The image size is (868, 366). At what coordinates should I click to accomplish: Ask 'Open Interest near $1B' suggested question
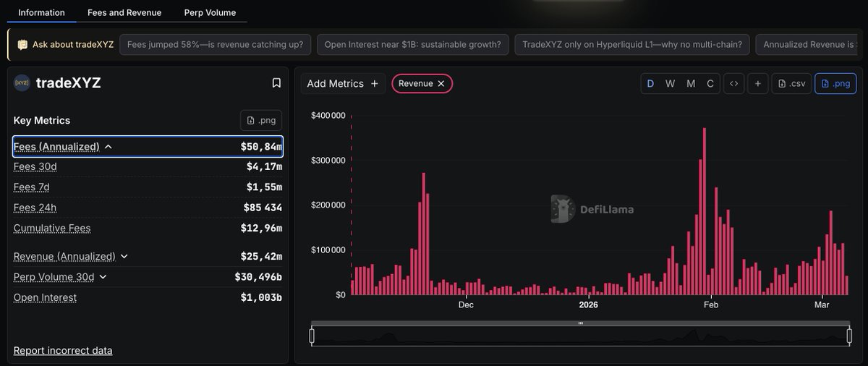pos(412,45)
